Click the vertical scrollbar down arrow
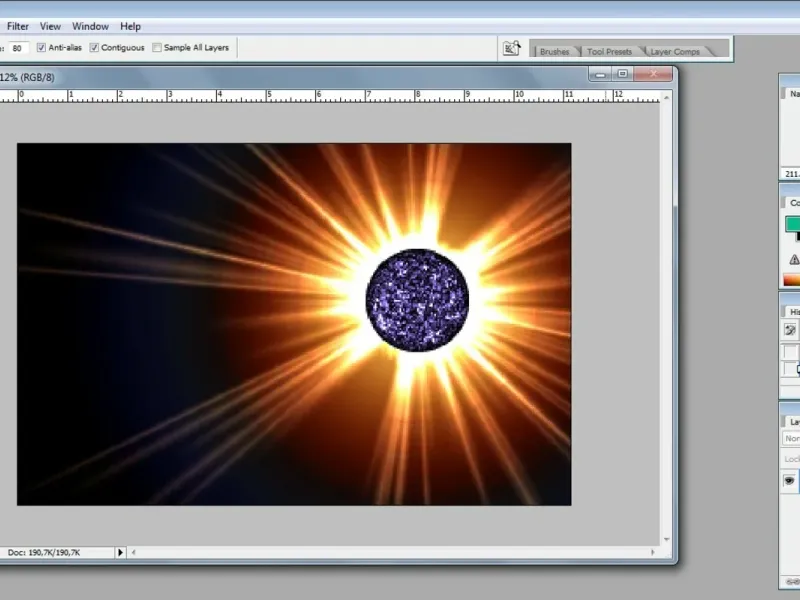The image size is (800, 600). pyautogui.click(x=666, y=539)
